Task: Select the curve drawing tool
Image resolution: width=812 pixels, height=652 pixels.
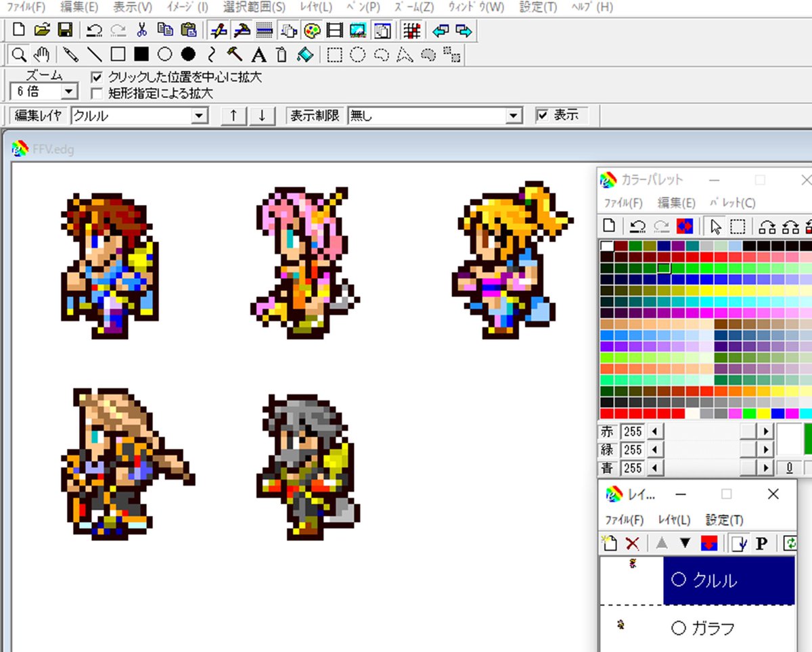Action: point(212,54)
